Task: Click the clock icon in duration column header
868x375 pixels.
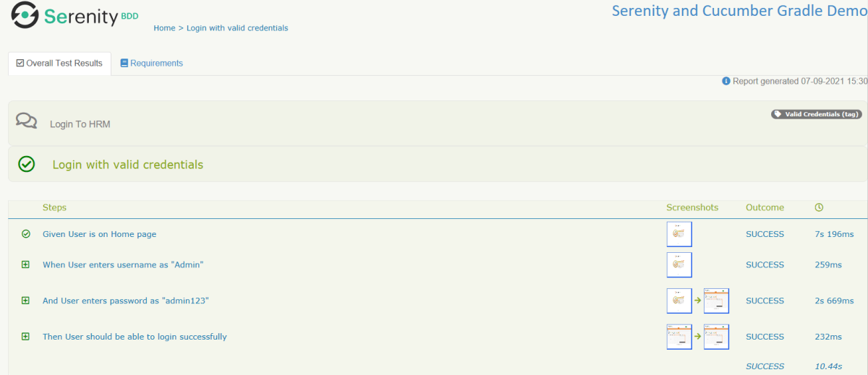Action: (819, 207)
